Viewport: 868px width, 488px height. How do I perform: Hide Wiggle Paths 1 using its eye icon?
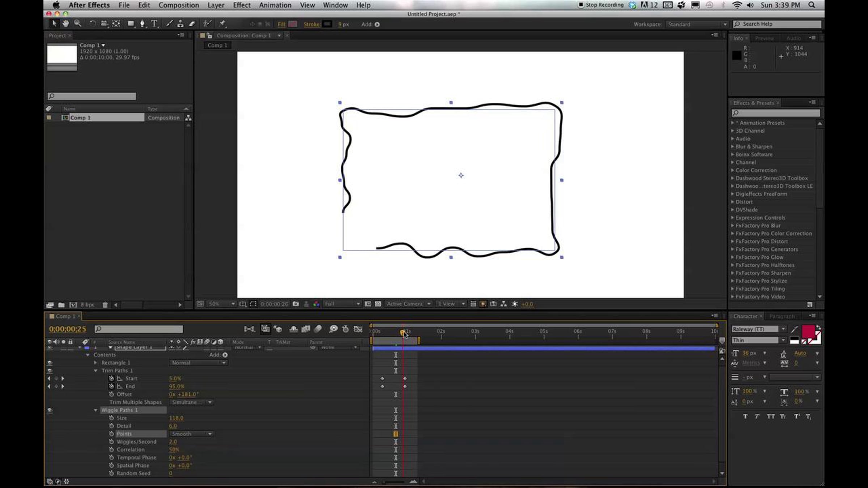50,410
